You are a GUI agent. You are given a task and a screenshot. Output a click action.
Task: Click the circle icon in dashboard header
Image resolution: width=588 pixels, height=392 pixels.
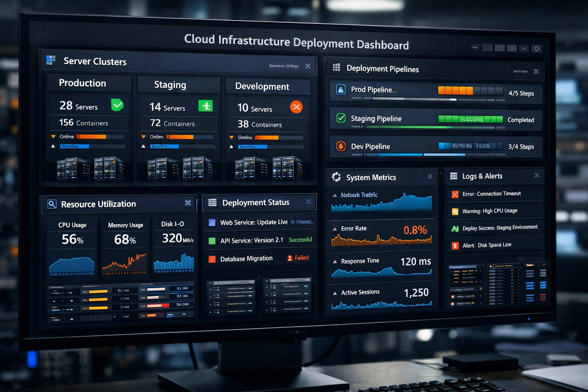point(537,49)
